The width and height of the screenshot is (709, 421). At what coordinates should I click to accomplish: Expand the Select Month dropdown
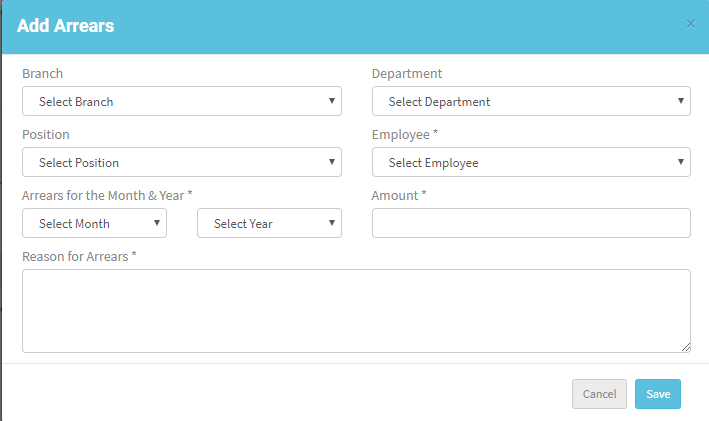coord(95,223)
